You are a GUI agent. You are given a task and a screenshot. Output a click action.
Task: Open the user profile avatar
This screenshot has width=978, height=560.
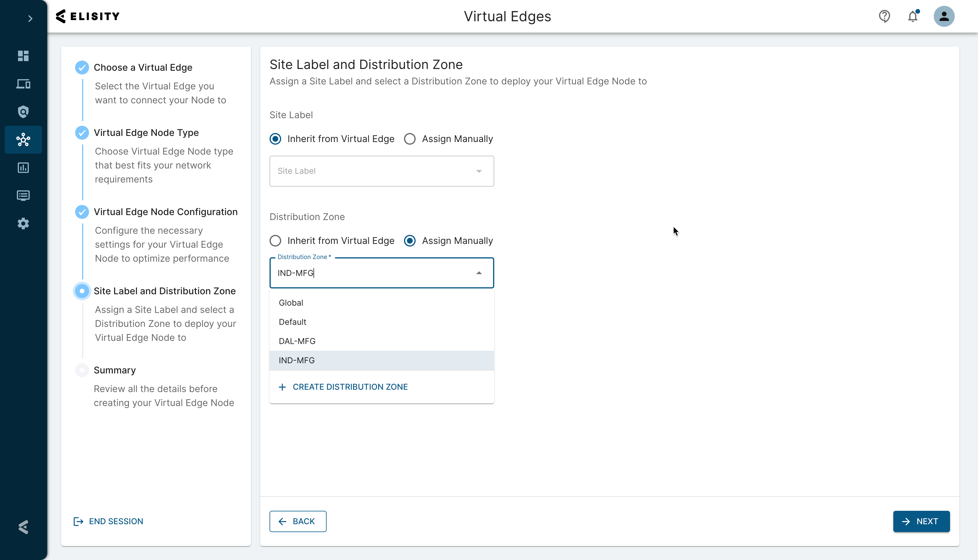click(944, 16)
